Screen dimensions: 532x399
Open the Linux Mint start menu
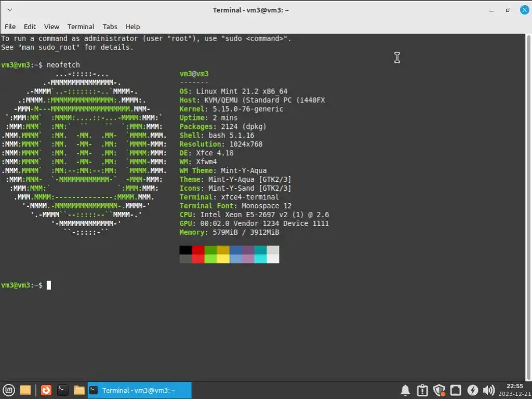click(8, 390)
